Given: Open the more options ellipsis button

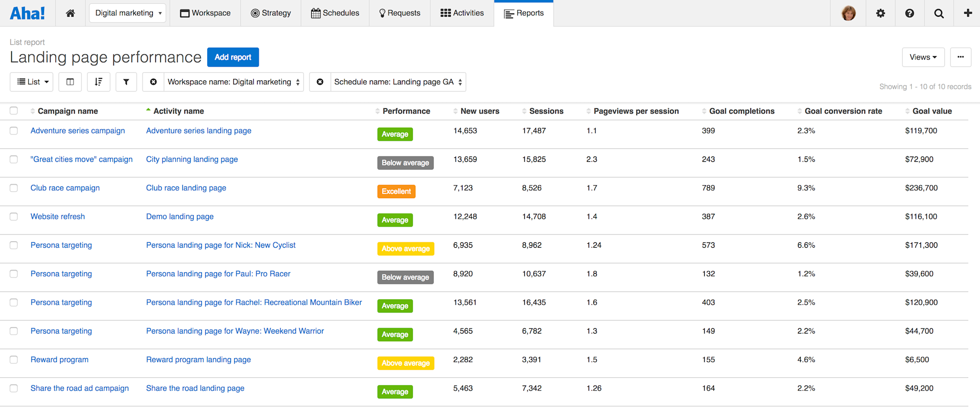Looking at the screenshot, I should [960, 57].
